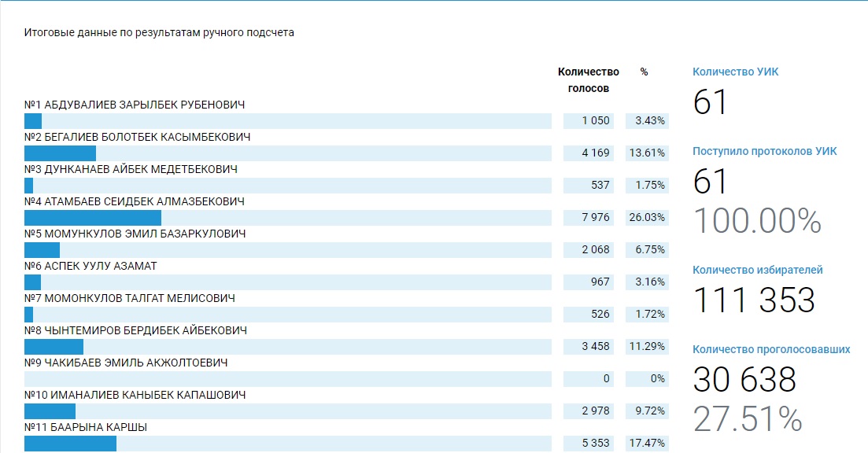Click the №11 Баарына Каршы label
This screenshot has height=453, width=868.
click(86, 427)
